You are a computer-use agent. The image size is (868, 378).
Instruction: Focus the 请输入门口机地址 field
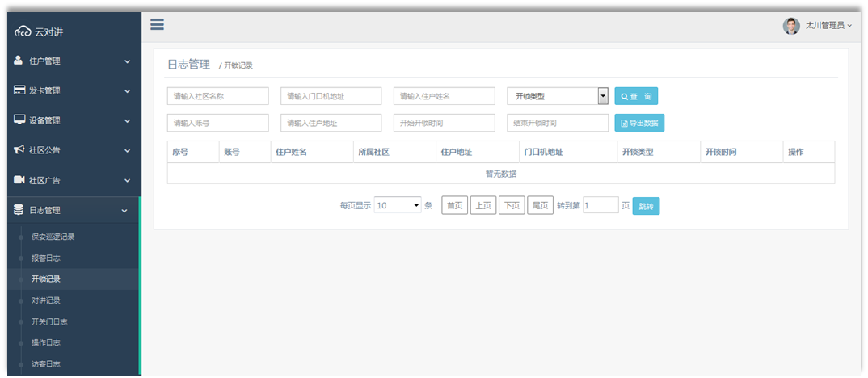point(331,96)
